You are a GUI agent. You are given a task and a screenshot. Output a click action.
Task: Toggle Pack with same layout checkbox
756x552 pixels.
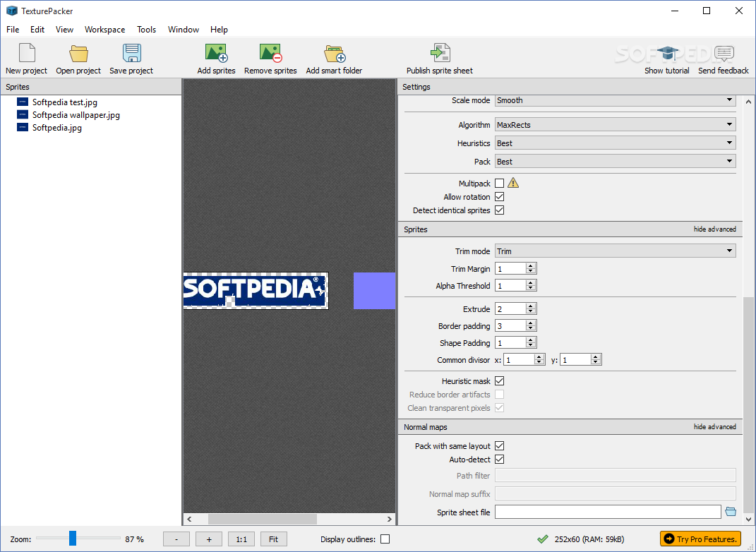pos(500,446)
